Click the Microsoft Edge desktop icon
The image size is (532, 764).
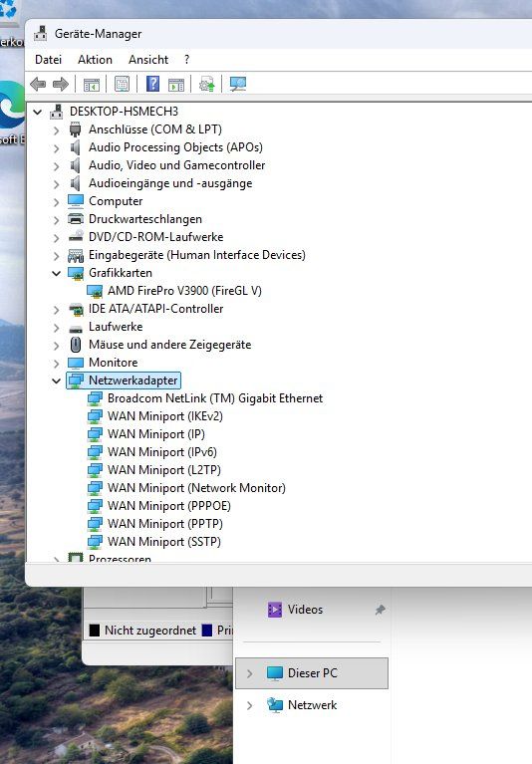coord(13,106)
